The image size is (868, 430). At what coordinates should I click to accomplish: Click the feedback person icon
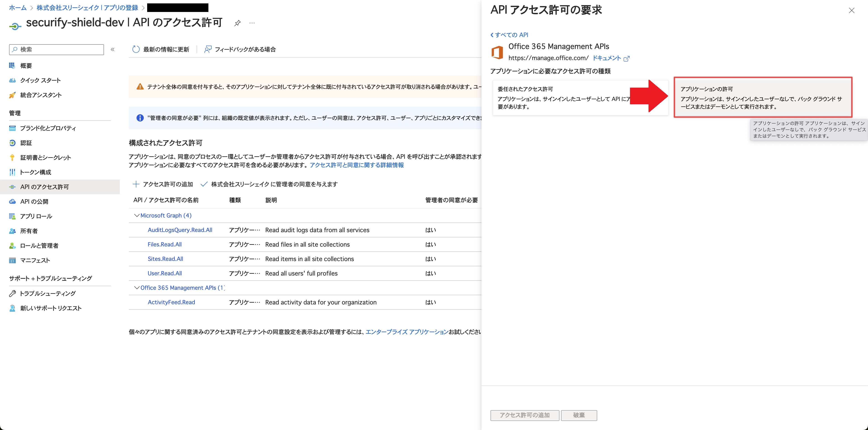tap(208, 49)
